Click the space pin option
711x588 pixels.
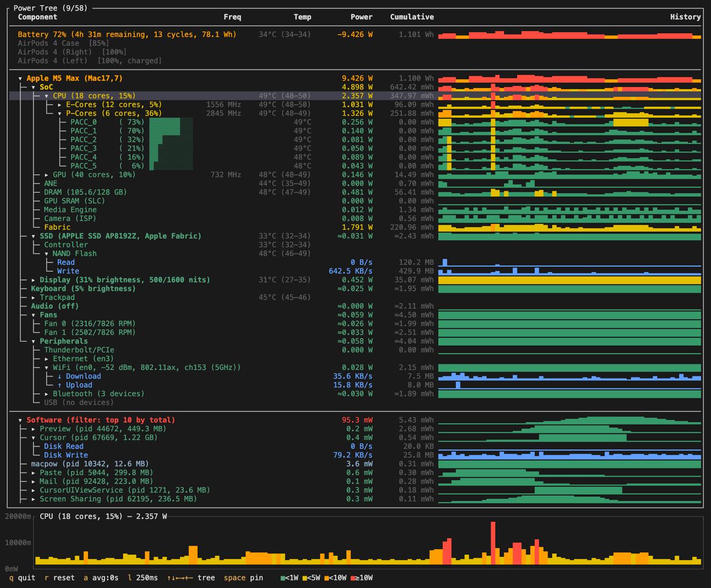(243, 578)
